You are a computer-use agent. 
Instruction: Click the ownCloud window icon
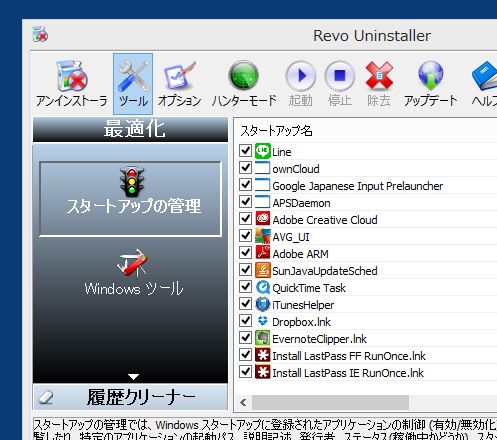point(263,168)
